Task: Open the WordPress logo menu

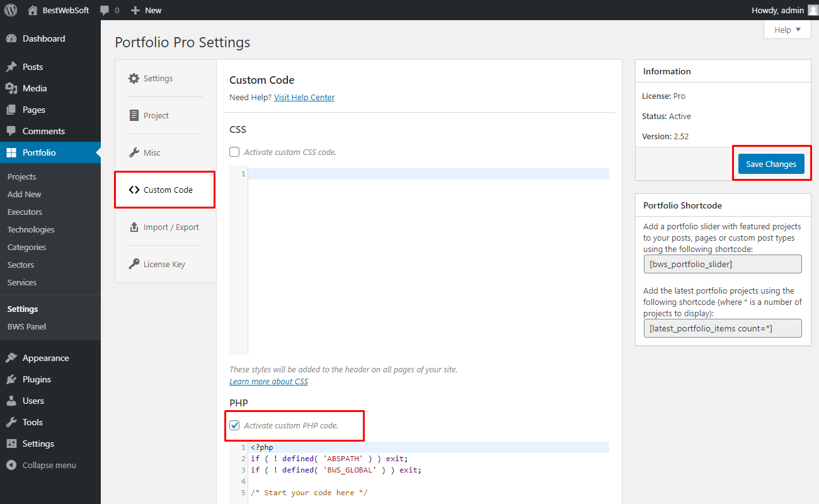Action: [11, 10]
